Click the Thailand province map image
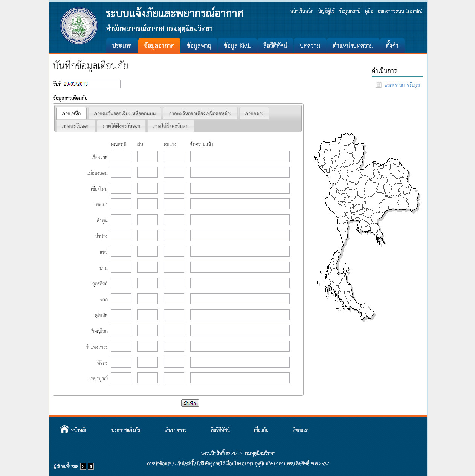 click(x=367, y=227)
